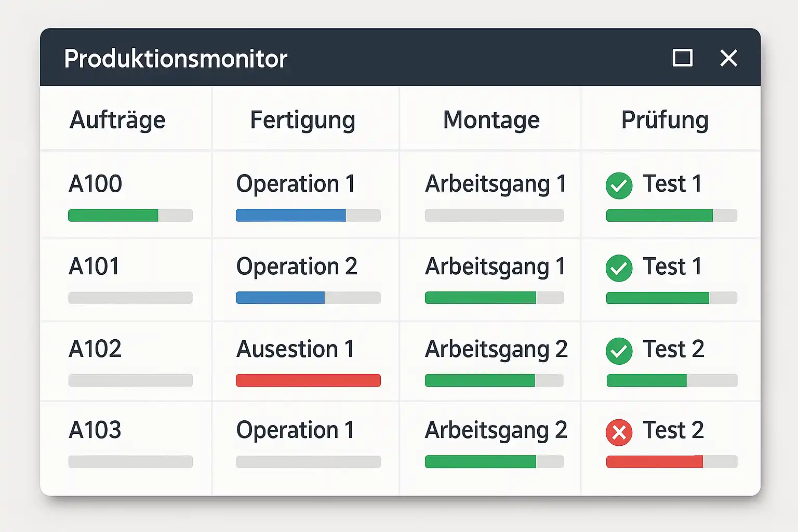The height and width of the screenshot is (532, 798).
Task: Click the Produktionsmonitor window title
Action: click(176, 58)
